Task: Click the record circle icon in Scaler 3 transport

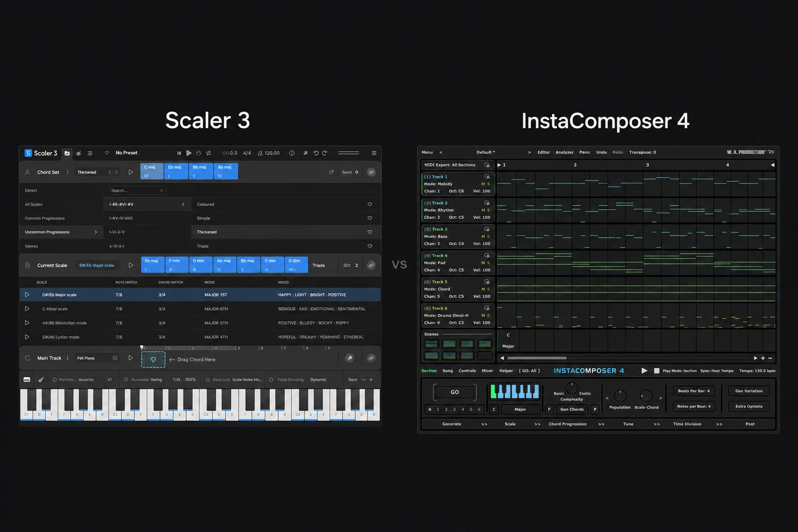Action: click(x=198, y=153)
